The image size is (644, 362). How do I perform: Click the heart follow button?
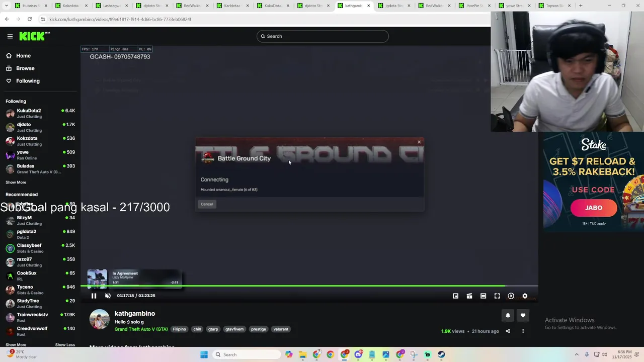[x=523, y=315]
